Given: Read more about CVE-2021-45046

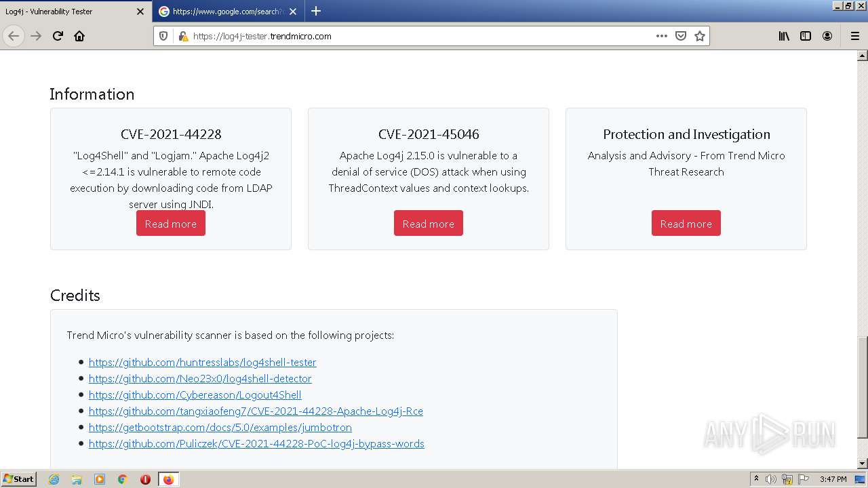Looking at the screenshot, I should coord(429,224).
